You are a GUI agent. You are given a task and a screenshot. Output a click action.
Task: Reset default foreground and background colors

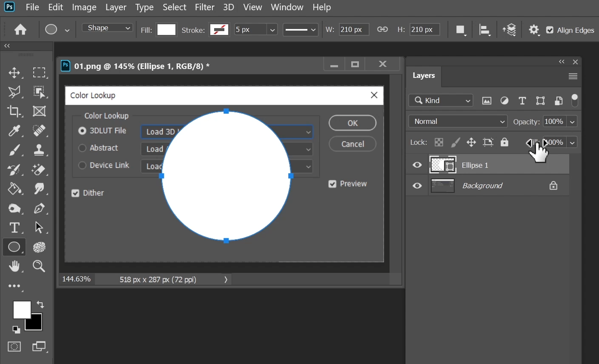16,330
